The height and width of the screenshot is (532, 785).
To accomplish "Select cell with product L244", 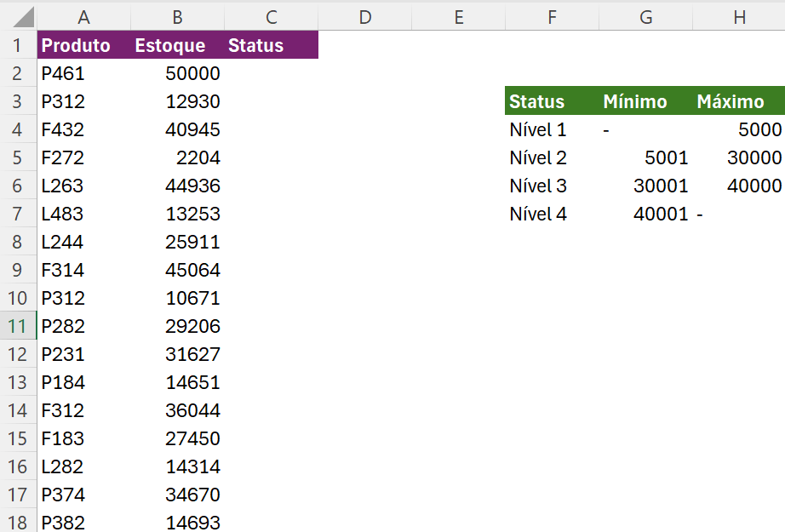I will 83,241.
